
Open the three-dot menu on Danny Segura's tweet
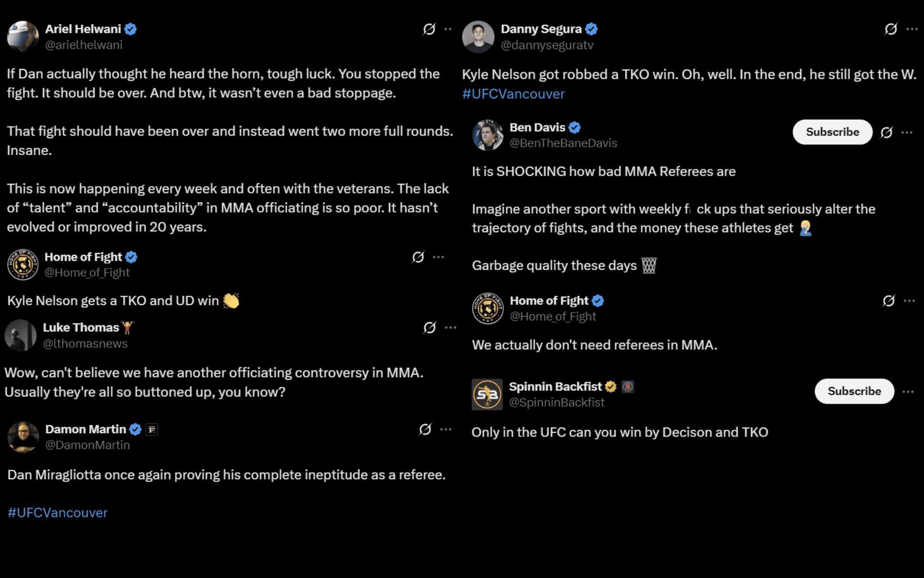911,29
